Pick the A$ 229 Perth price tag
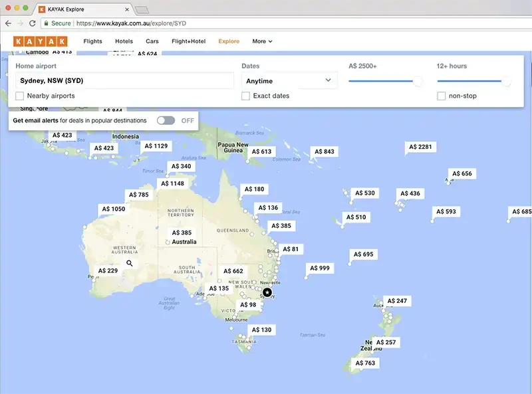 coord(108,270)
